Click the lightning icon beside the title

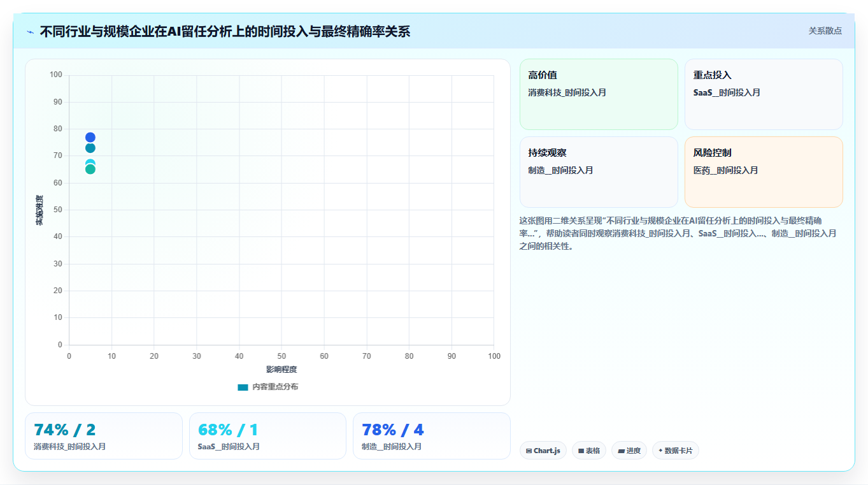coord(31,32)
